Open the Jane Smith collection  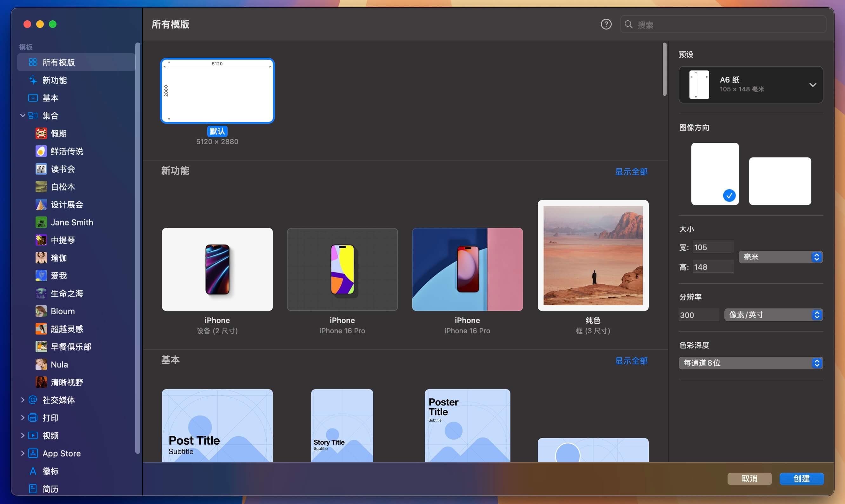click(72, 222)
